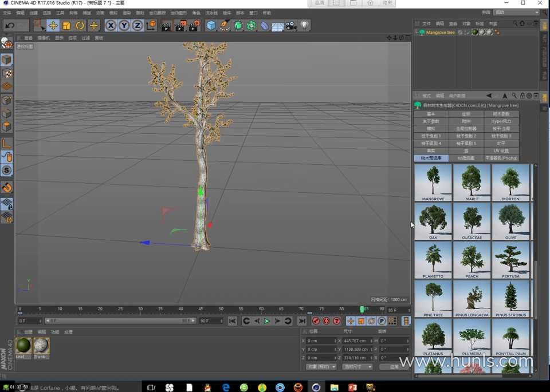Viewport: 550px width, 392px height.
Task: Play the animation forwards
Action: [x=267, y=321]
